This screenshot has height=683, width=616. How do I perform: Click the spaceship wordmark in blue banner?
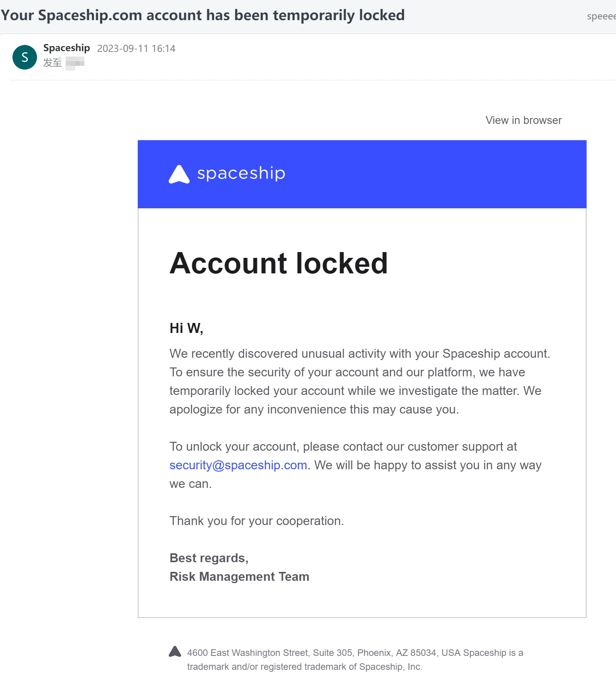[x=241, y=173]
